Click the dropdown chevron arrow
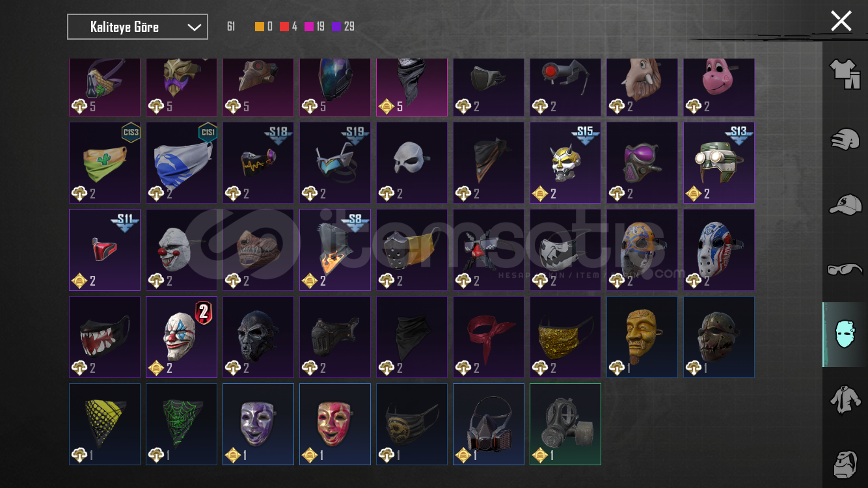This screenshot has width=868, height=488. pos(194,27)
